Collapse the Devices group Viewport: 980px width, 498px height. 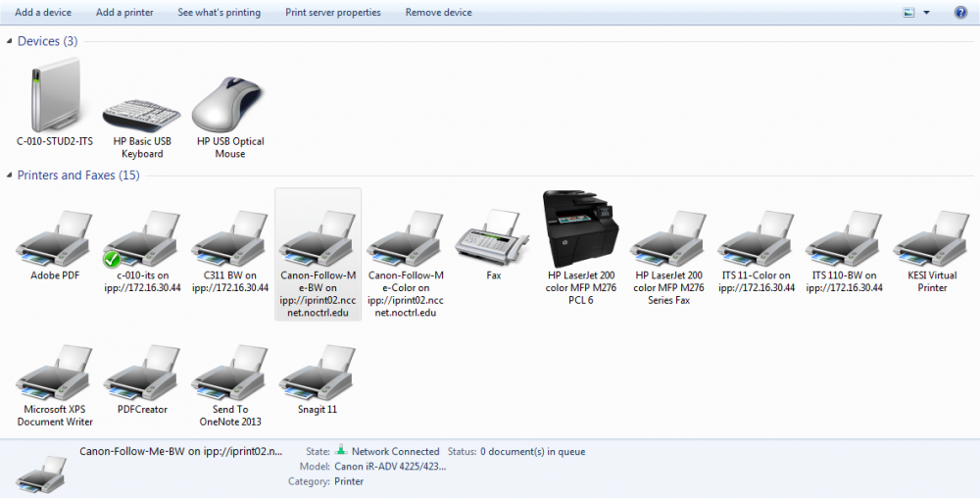point(10,41)
